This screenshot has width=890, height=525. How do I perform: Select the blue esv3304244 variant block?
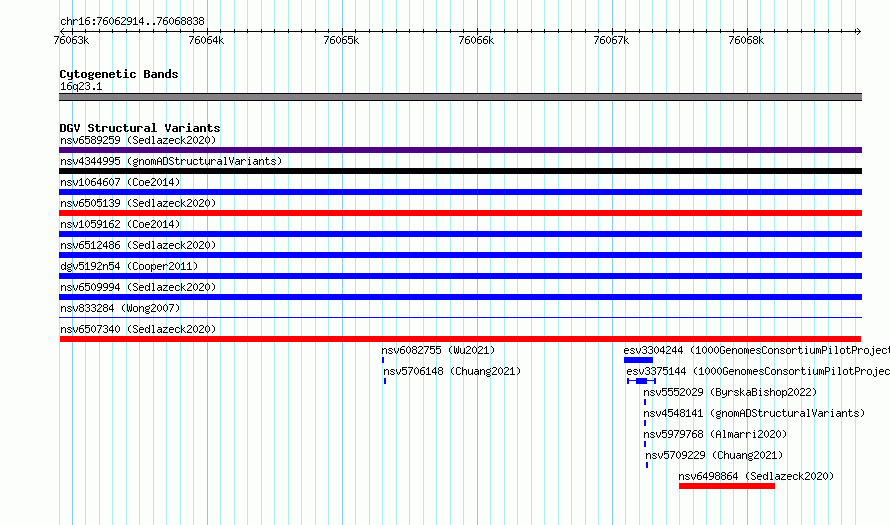638,360
